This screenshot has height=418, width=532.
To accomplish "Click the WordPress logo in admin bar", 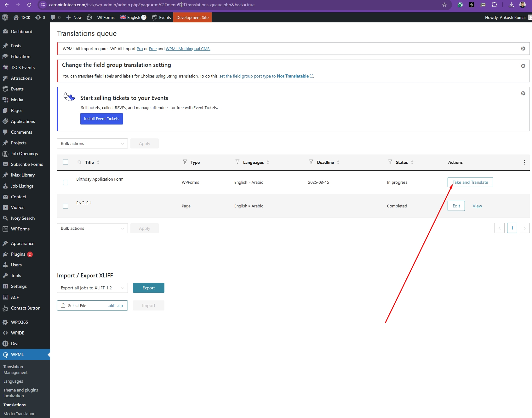I will 5,17.
